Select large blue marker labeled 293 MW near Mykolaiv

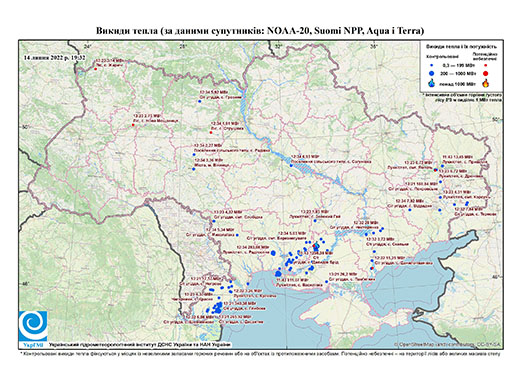[x=273, y=253]
